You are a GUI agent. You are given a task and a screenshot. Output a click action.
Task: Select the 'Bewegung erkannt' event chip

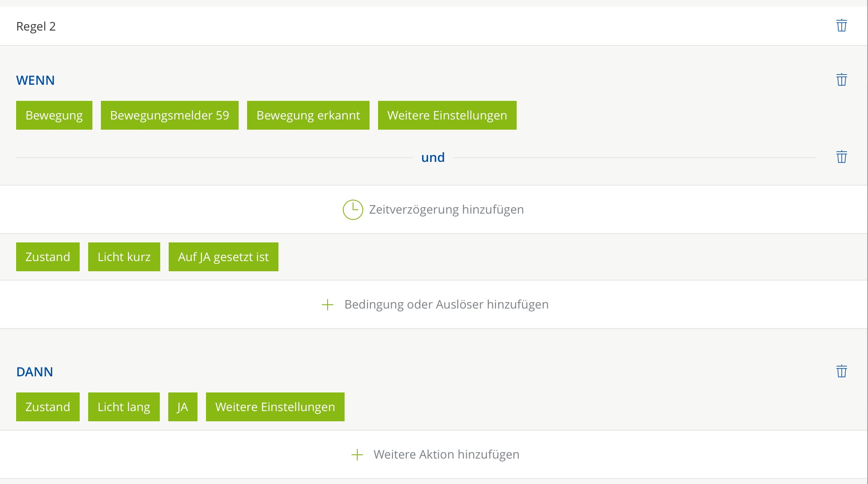pos(308,115)
